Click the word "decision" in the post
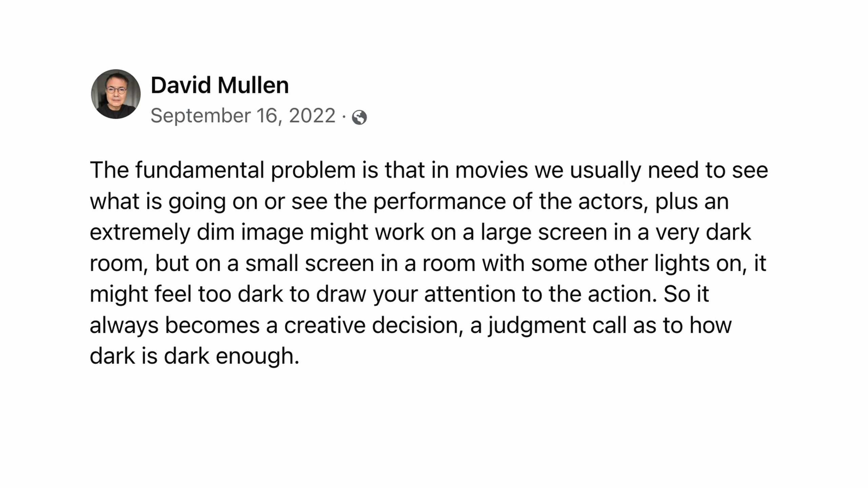This screenshot has width=868, height=488. (415, 325)
